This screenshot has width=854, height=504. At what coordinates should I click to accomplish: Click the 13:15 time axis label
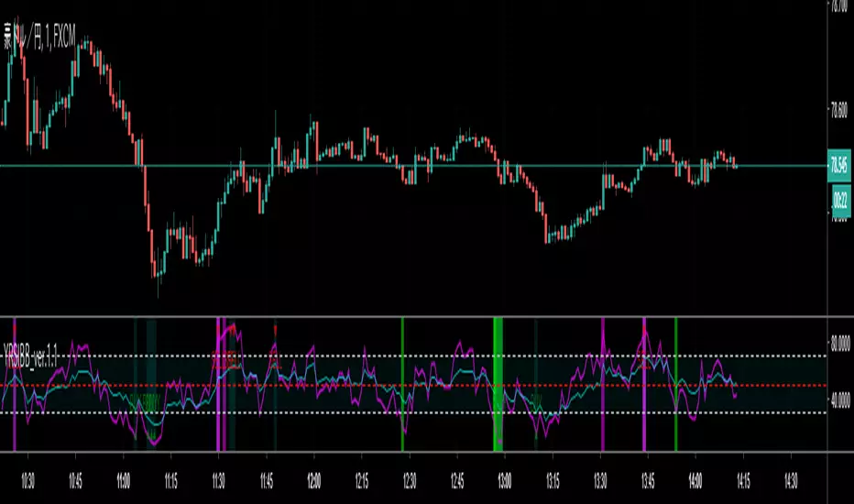pos(553,481)
